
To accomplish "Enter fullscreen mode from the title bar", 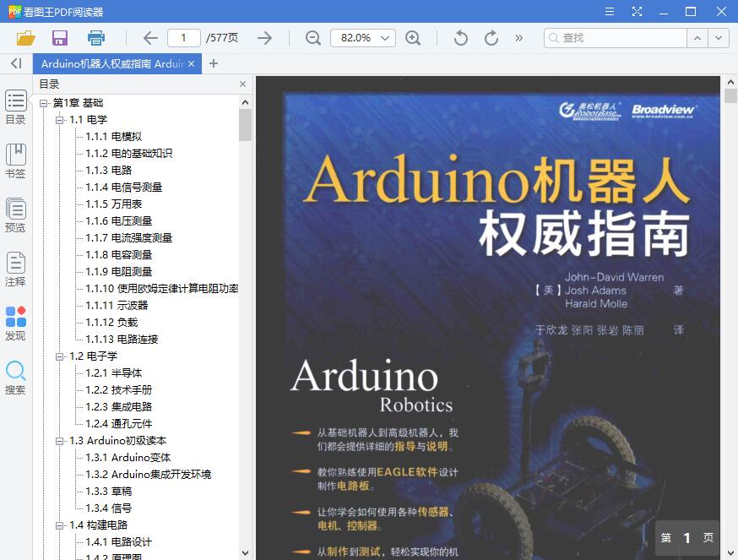I will pyautogui.click(x=637, y=11).
